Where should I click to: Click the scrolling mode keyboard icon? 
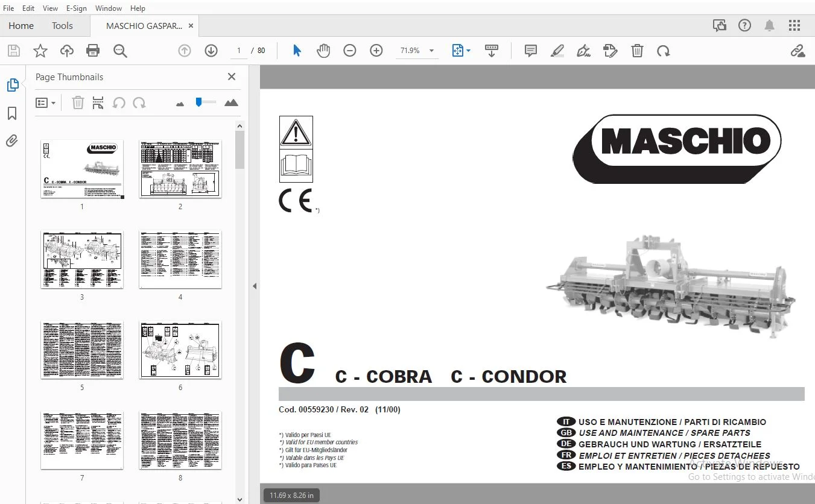click(492, 51)
